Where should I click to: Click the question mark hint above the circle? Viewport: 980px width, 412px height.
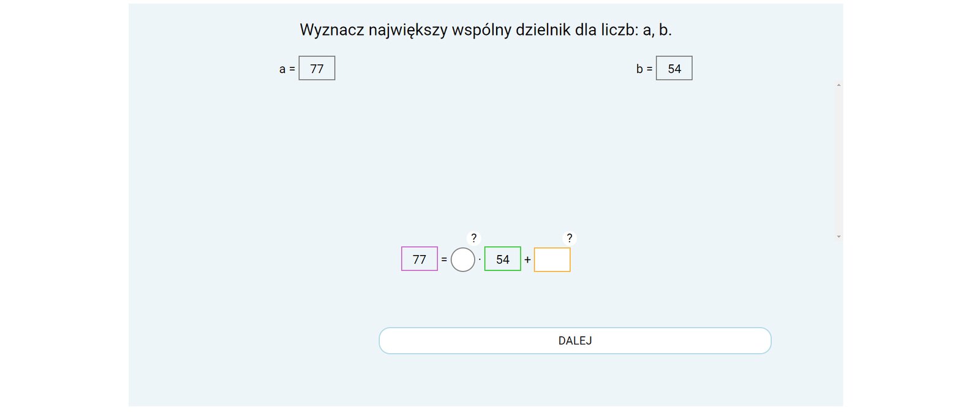click(473, 238)
